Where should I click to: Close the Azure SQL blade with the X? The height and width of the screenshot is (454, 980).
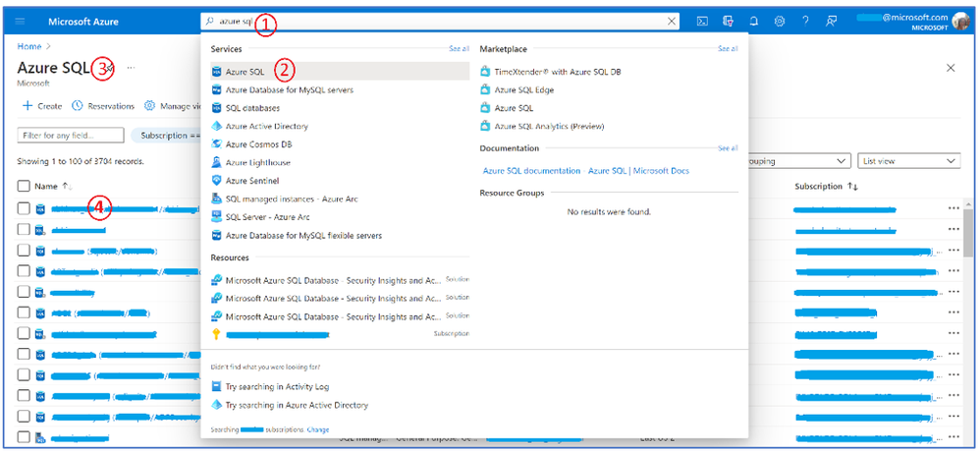(x=951, y=68)
